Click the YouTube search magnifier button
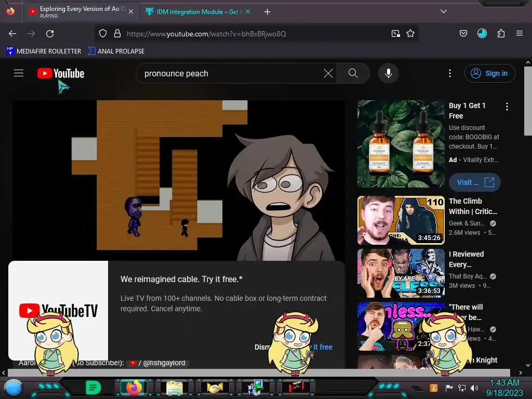Screen dimensions: 532x399 tap(353, 73)
